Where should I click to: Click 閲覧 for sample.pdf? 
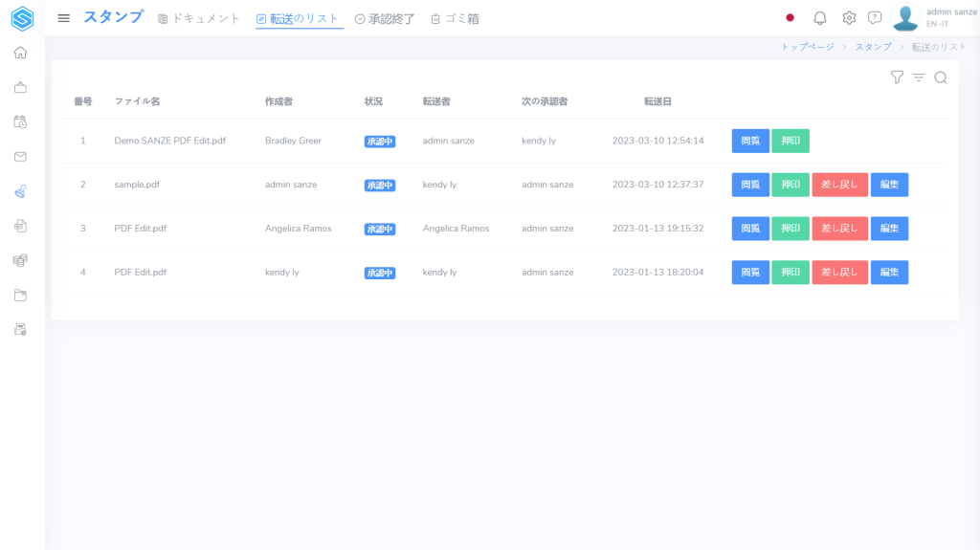750,185
